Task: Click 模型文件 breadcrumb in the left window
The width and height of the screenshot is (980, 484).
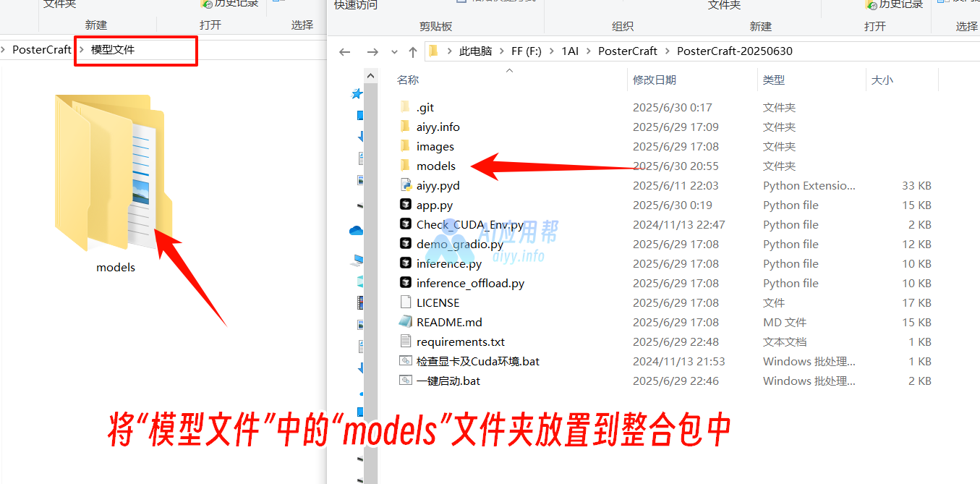Action: [x=113, y=50]
